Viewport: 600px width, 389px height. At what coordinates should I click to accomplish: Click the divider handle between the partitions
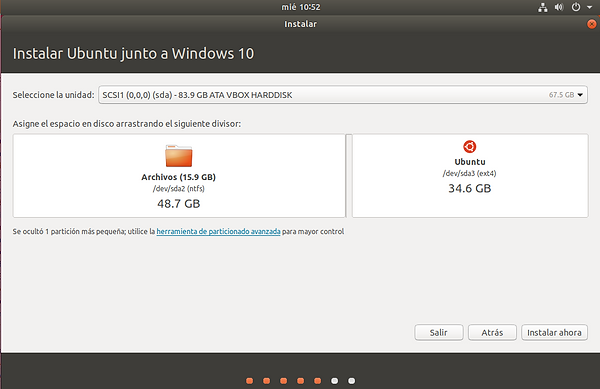[349, 176]
